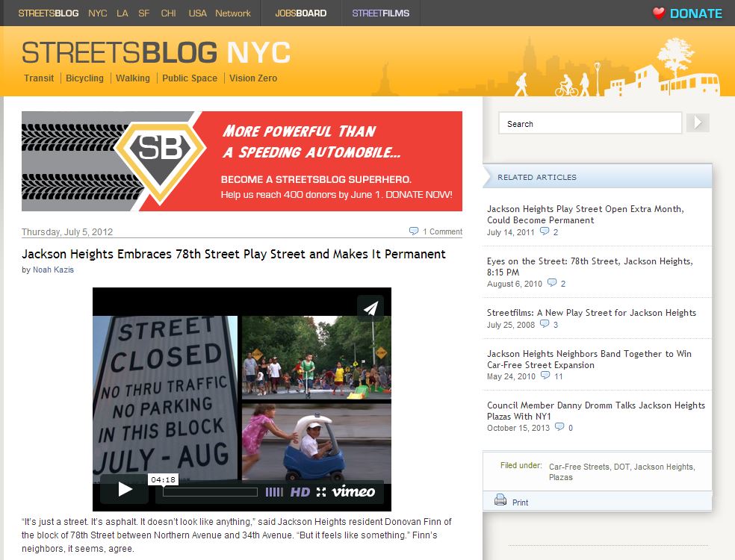Click the video progress bar

[210, 491]
